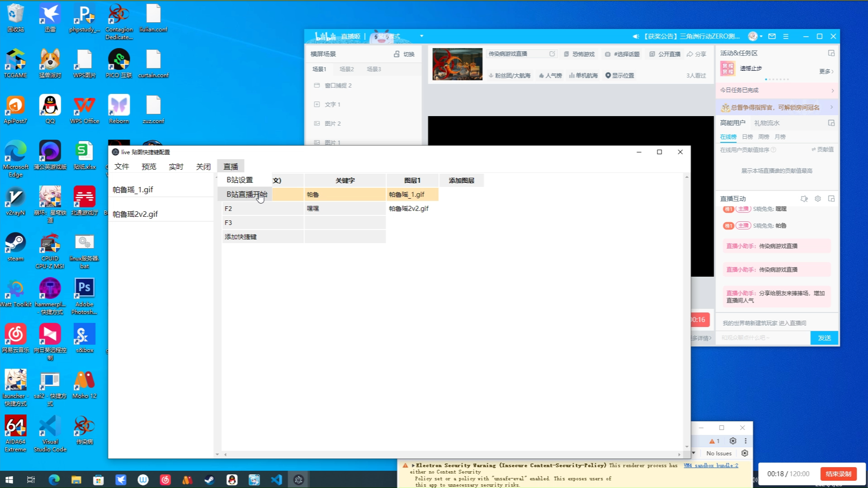Click the 帕鲁瑶2v2.gif layer cell in the table

click(412, 209)
